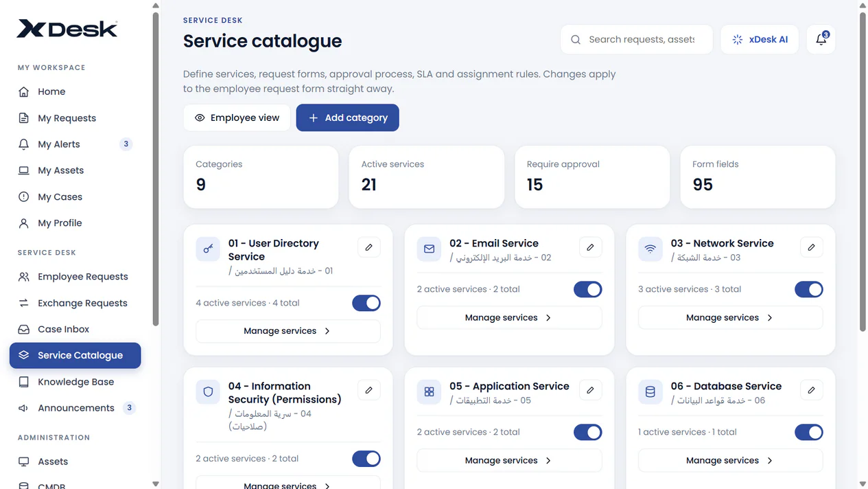
Task: Click the main page scrollbar down arrow
Action: coord(863,484)
